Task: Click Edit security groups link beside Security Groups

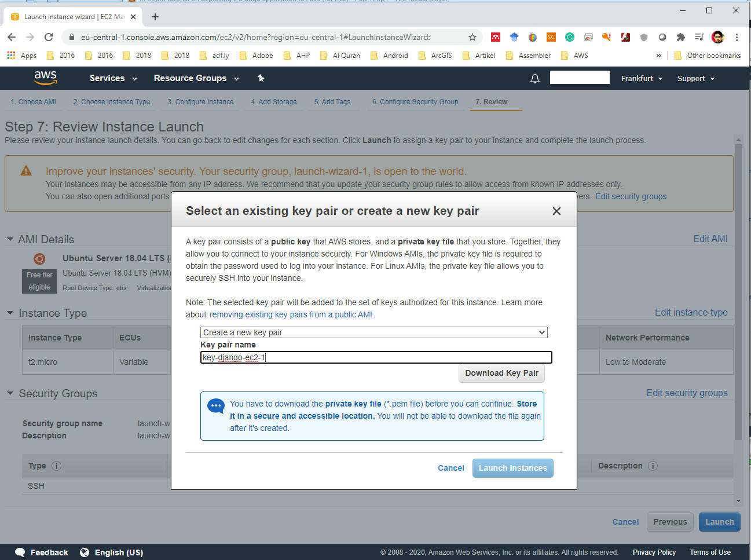Action: coord(687,393)
